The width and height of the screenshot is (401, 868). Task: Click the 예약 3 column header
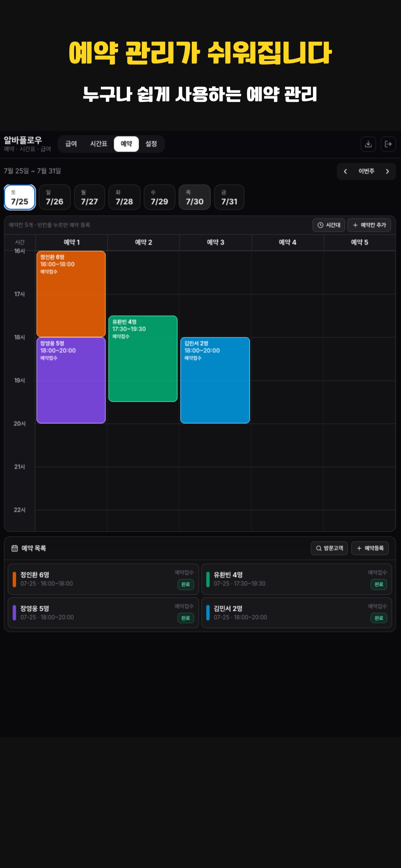click(x=215, y=242)
